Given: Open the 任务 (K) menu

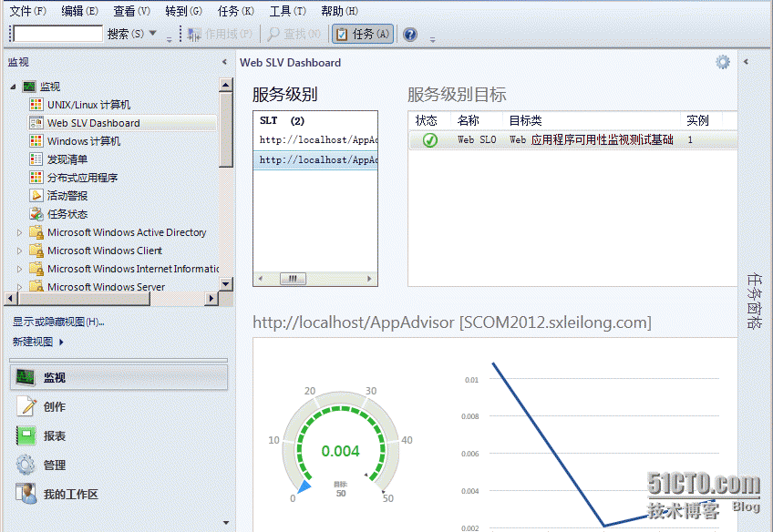Looking at the screenshot, I should (236, 11).
